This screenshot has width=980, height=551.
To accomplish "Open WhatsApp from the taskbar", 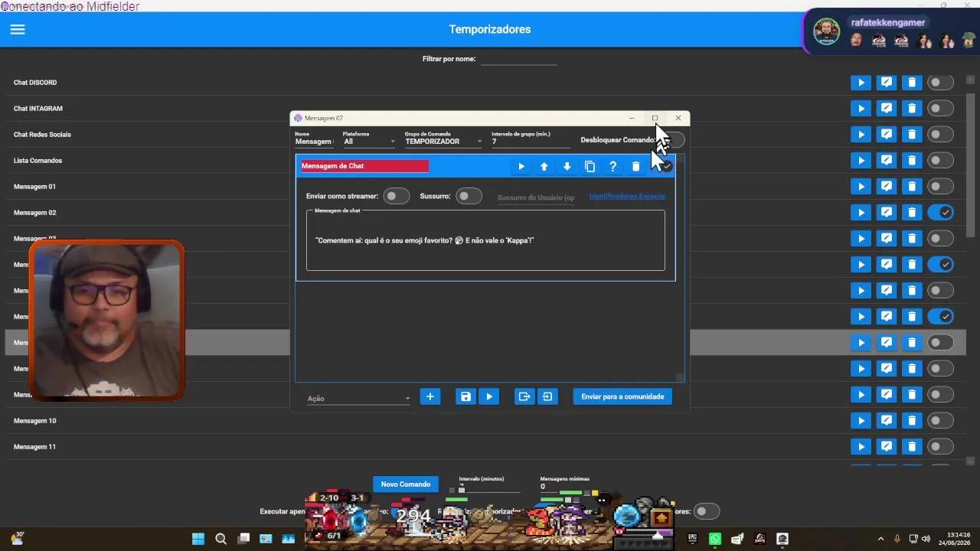I will click(715, 539).
